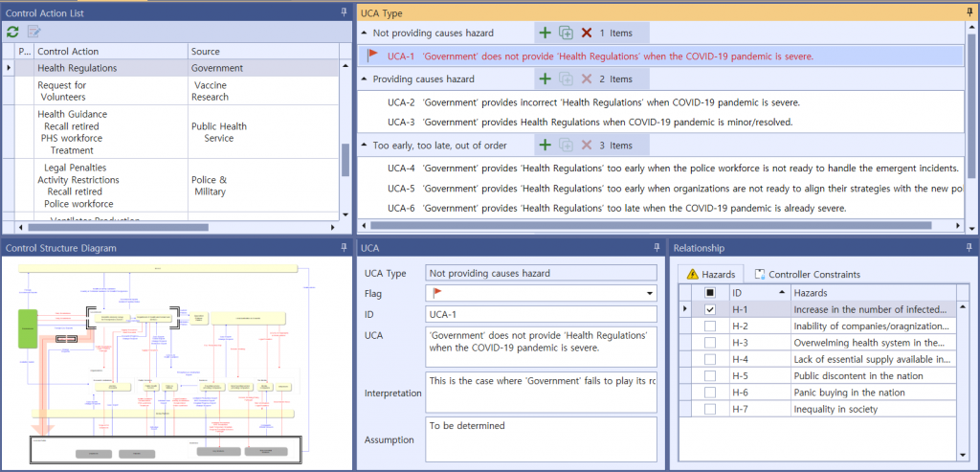The width and height of the screenshot is (980, 472).
Task: Select the UCA-2 row
Action: (x=661, y=101)
